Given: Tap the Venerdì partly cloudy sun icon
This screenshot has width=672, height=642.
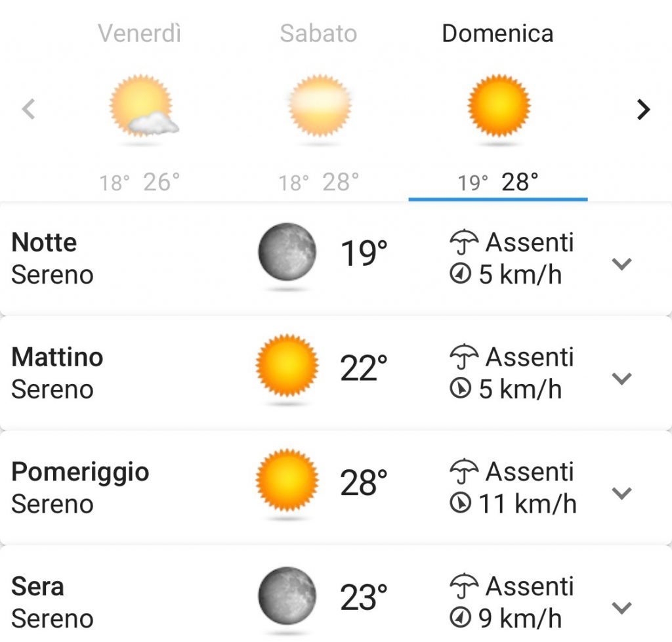Looking at the screenshot, I should tap(144, 106).
